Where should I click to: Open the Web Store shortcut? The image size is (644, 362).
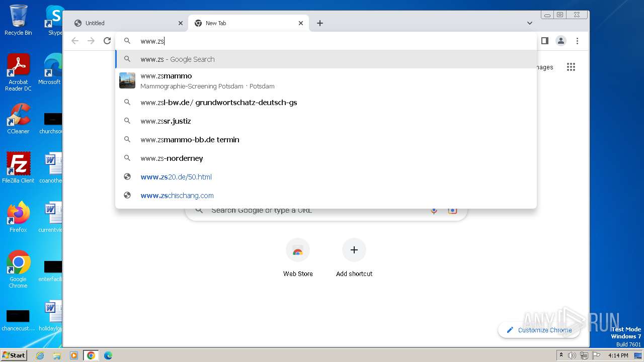298,257
